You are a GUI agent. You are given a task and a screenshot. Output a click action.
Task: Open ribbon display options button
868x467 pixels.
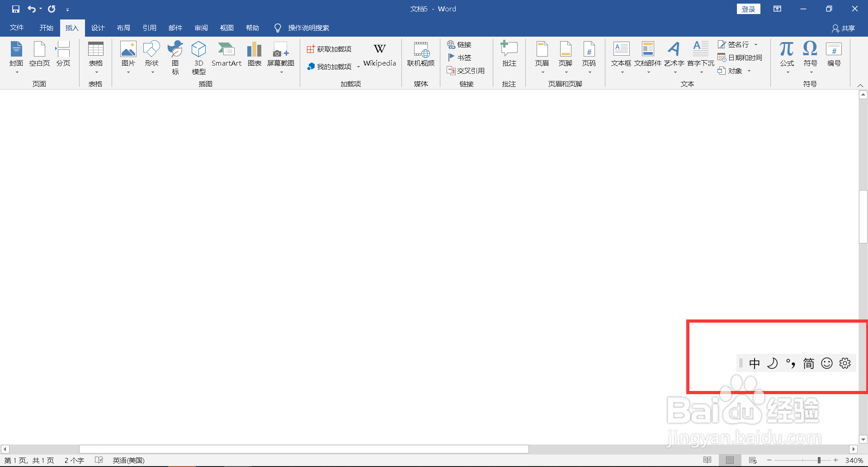pos(778,9)
